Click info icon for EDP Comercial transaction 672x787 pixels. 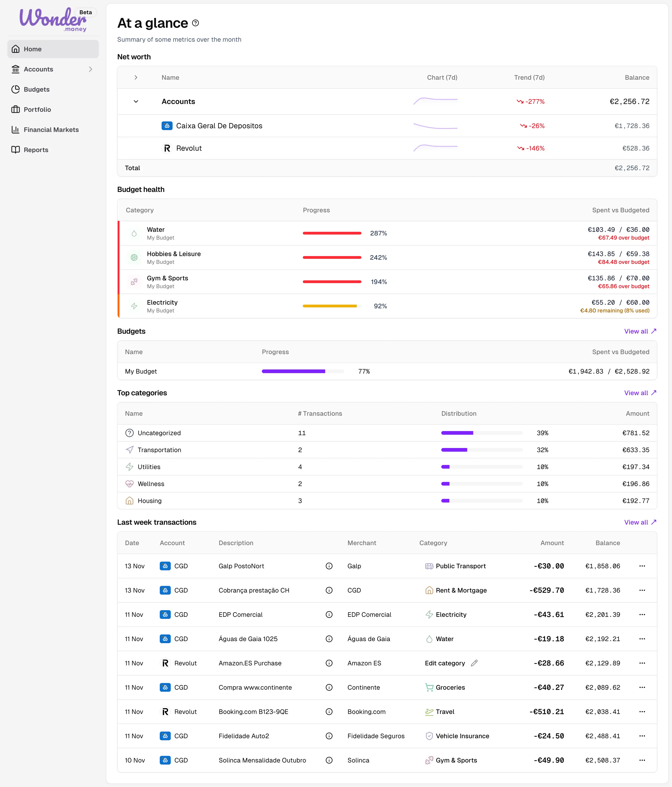329,615
